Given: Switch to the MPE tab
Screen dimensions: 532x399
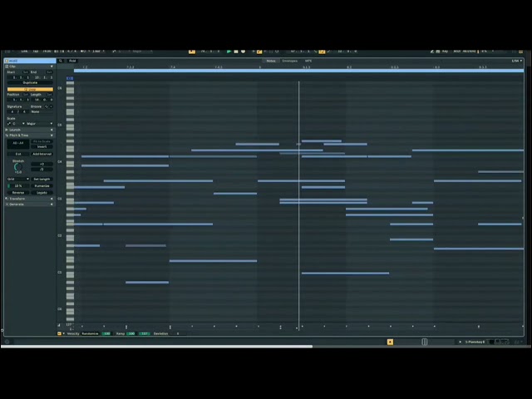Looking at the screenshot, I should [x=308, y=61].
